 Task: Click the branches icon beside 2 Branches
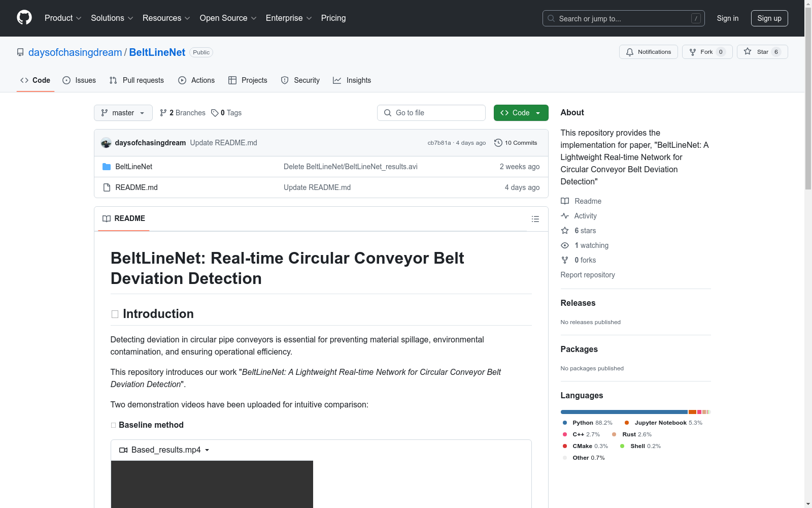(163, 113)
